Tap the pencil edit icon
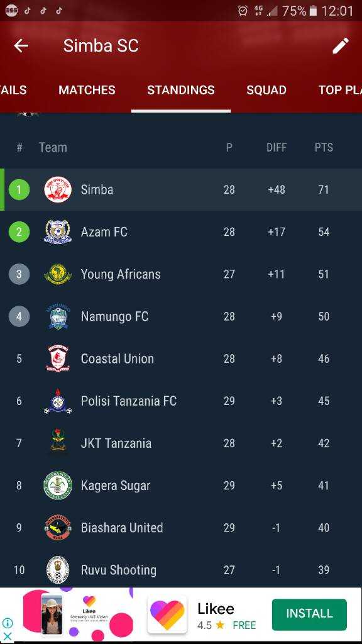362x644 pixels. 340,45
